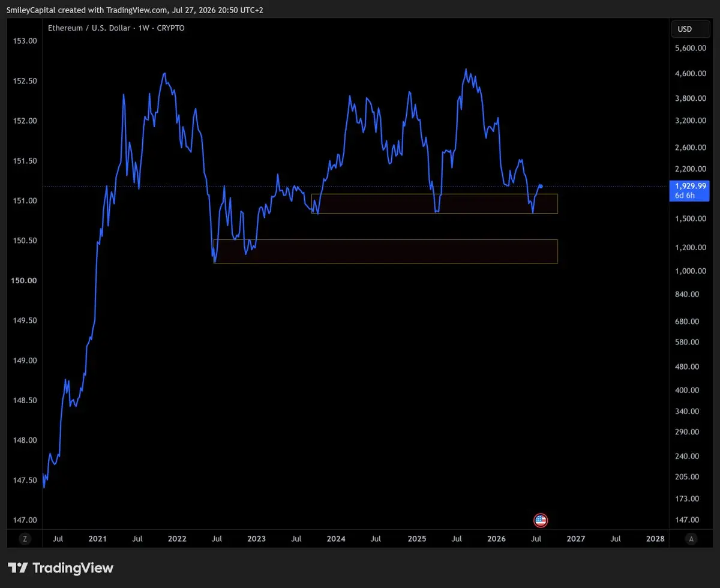Click the 147.50 scale label
720x588 pixels.
pos(25,480)
